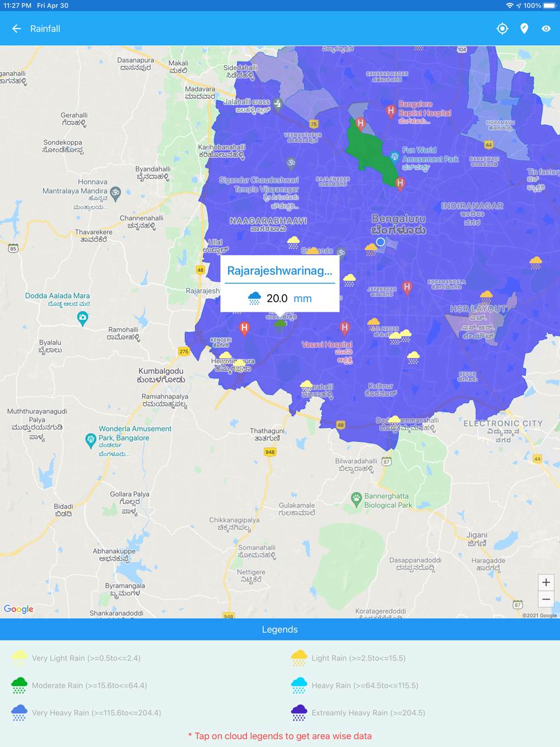Tap the cloud marker below Naagarabhaavi label
Viewport: 560px width, 747px height.
tap(293, 242)
